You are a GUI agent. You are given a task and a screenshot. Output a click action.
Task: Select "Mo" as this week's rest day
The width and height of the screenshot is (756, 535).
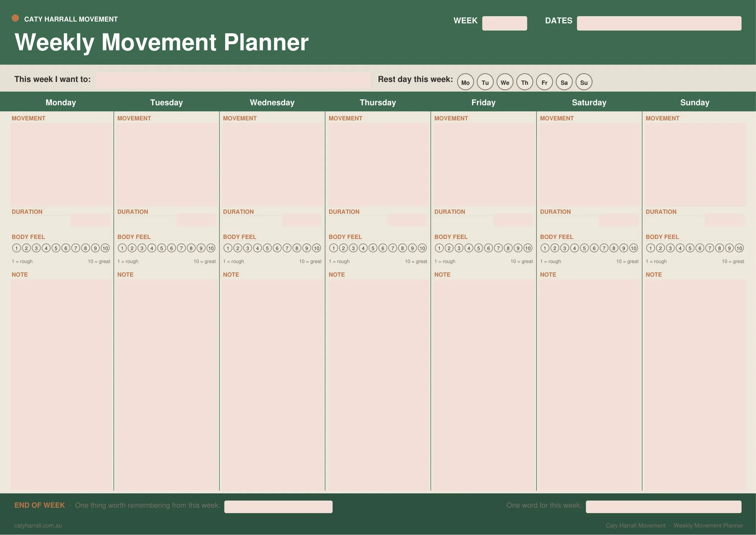[466, 82]
